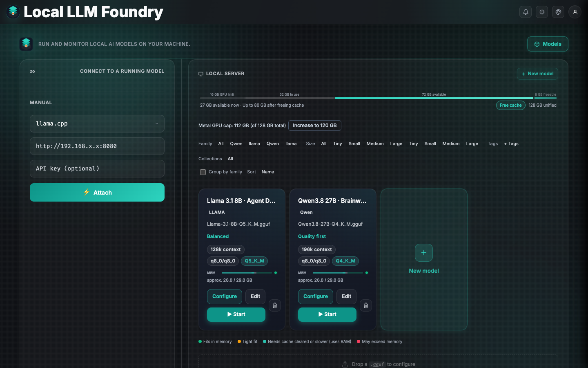Click the Q5_K_M quantization badge
Viewport: 588px width, 368px height.
(254, 261)
